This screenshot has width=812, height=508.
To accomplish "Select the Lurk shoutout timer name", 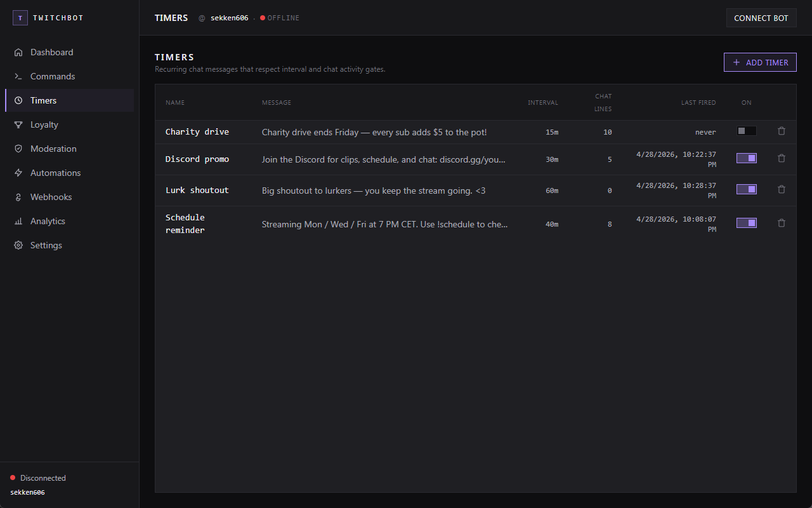I will point(197,190).
